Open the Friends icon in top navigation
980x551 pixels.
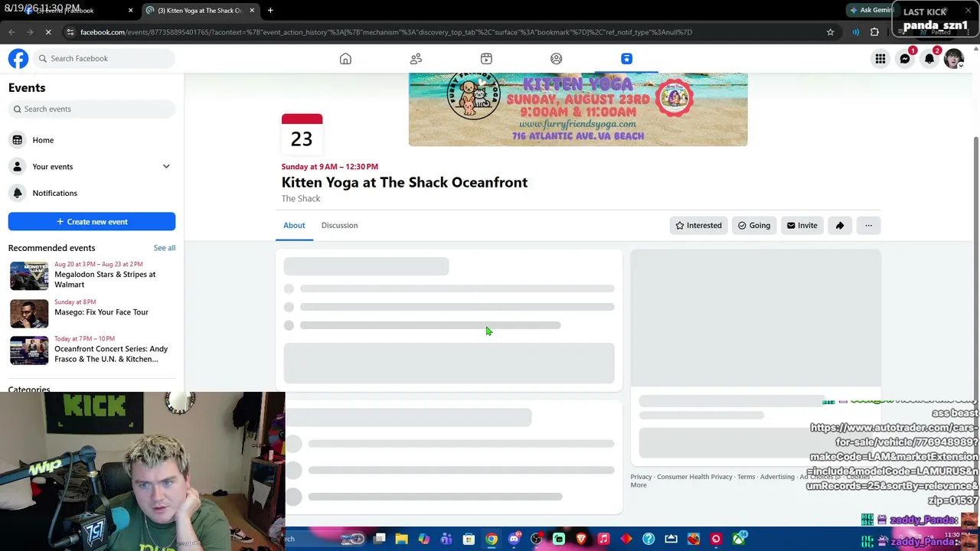[x=416, y=59]
